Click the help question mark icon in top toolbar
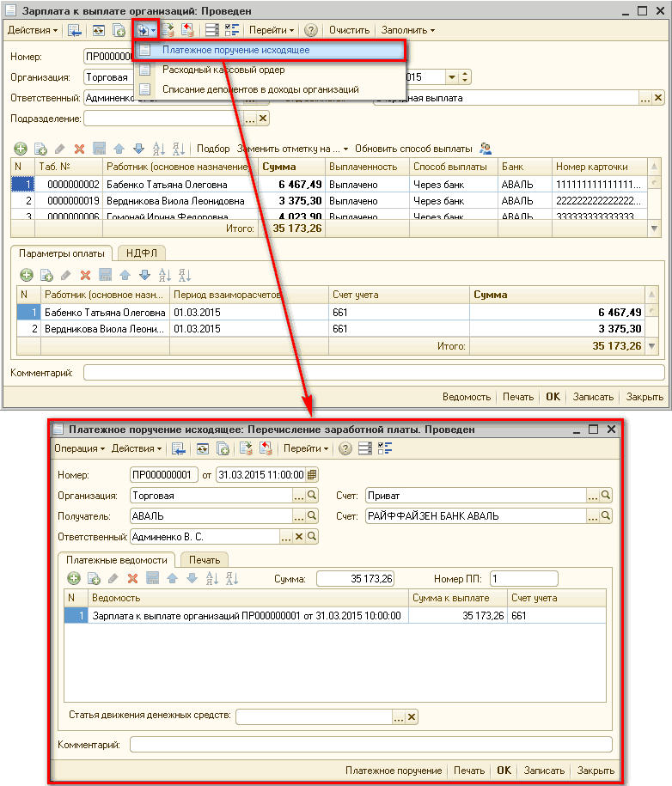Image resolution: width=672 pixels, height=786 pixels. [x=311, y=30]
